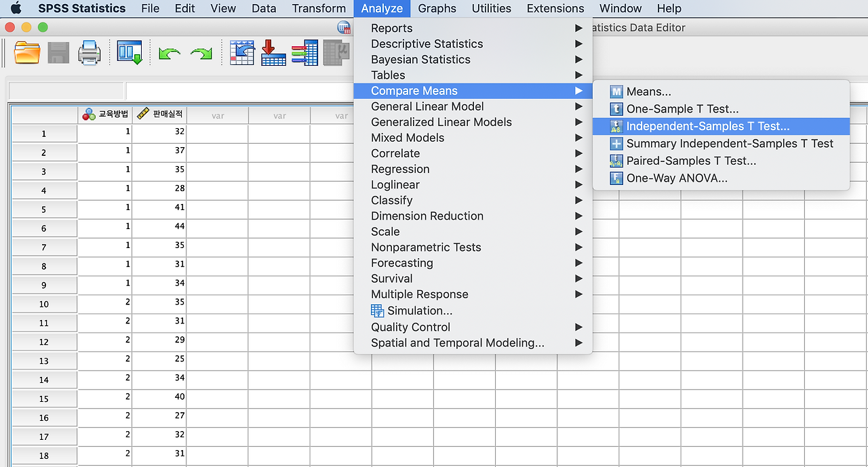The height and width of the screenshot is (467, 868).
Task: Click the grayed Run descriptive statistics icon
Action: 336,53
